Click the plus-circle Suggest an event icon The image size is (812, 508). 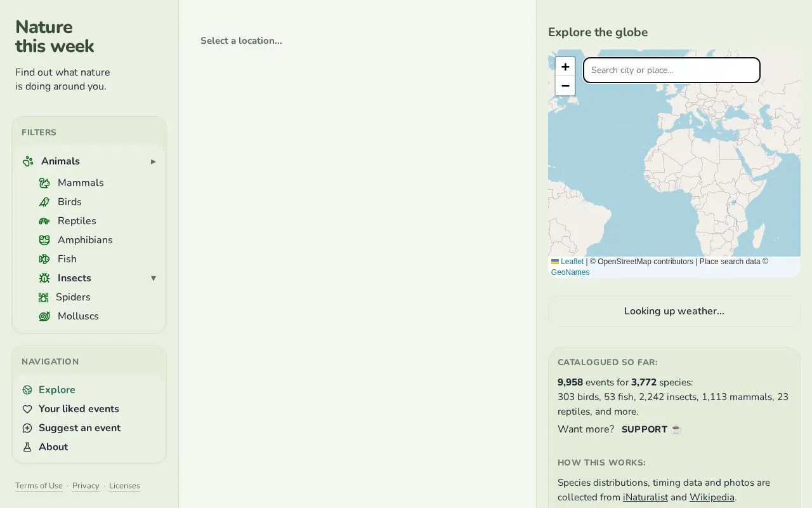point(27,428)
